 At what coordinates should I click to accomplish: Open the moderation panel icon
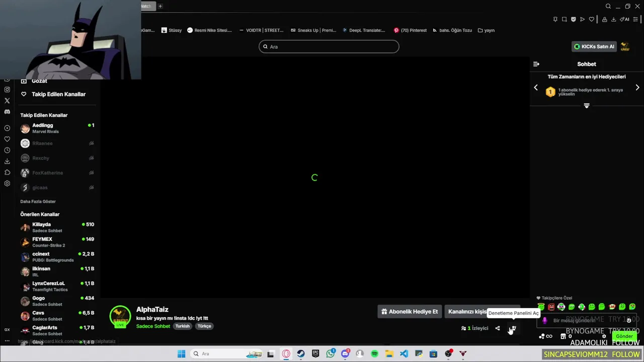[x=513, y=328]
